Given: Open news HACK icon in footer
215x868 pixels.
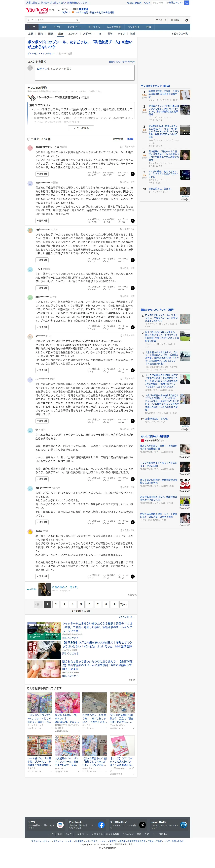Looking at the screenshot, I should (183, 825).
